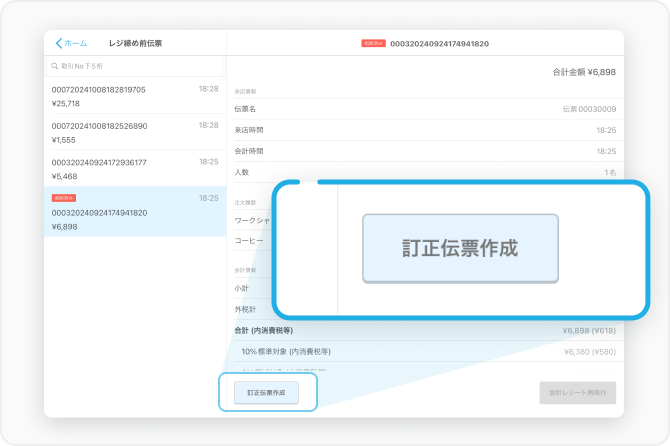Select slip 00072024100818281​9705
The image size is (670, 446).
pos(135,96)
